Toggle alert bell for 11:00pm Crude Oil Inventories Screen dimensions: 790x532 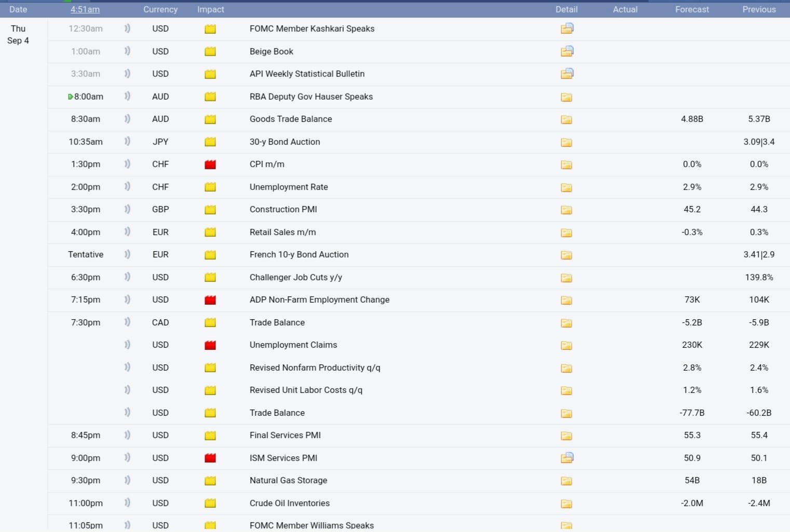coord(127,502)
